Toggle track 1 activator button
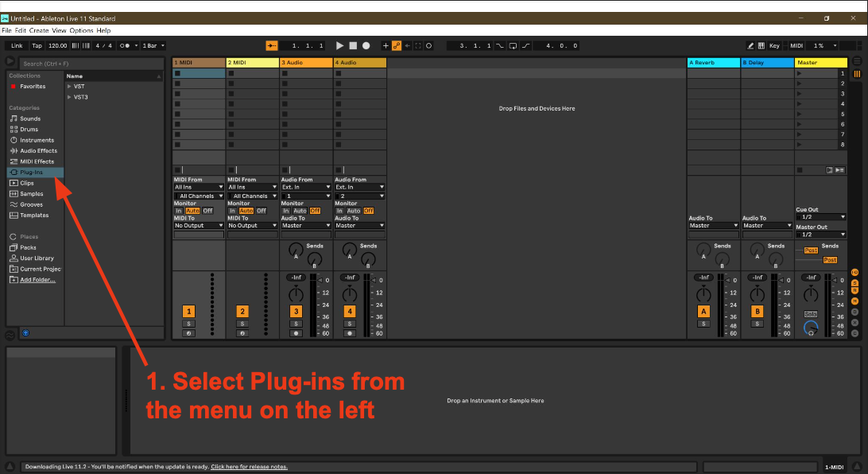 [188, 312]
